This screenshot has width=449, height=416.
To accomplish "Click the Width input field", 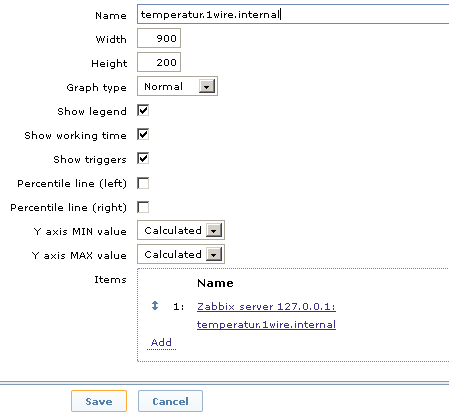I will pos(159,38).
